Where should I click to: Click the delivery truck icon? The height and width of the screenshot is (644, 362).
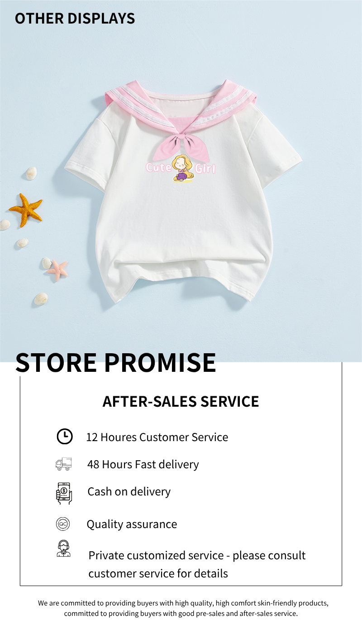click(64, 464)
